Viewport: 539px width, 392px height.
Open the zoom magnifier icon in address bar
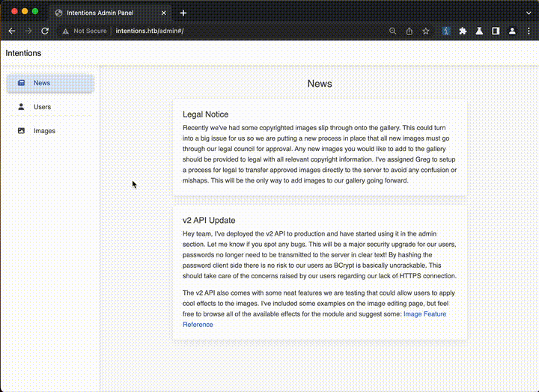[393, 31]
